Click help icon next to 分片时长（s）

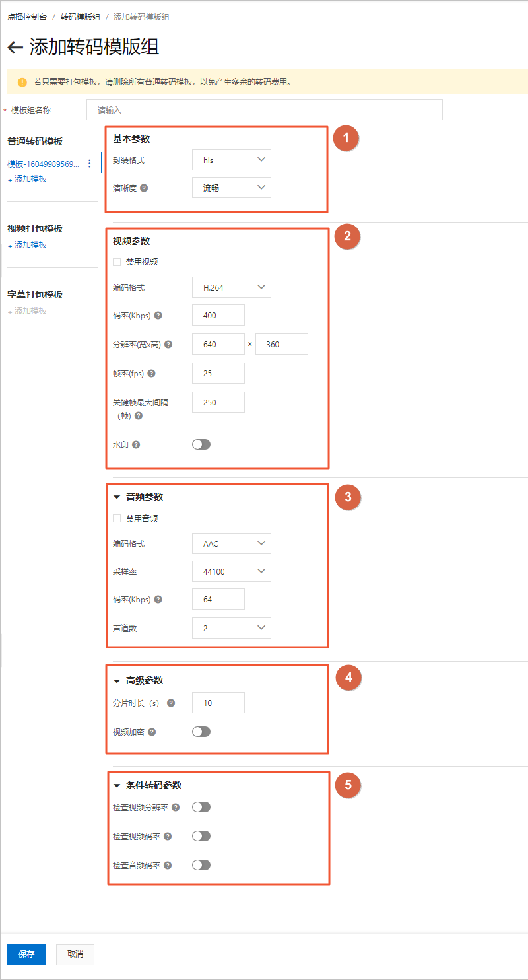(x=171, y=703)
